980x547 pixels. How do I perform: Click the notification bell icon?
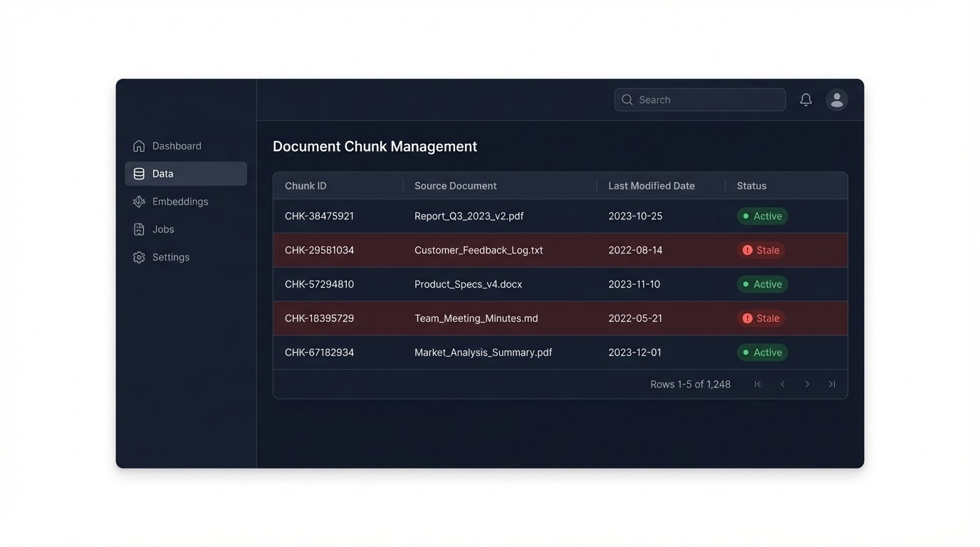point(806,100)
